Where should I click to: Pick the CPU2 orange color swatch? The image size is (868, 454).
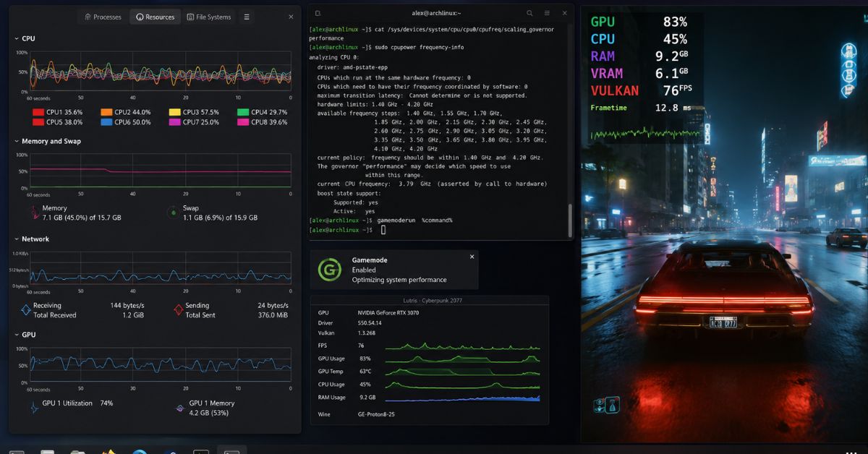(x=106, y=112)
